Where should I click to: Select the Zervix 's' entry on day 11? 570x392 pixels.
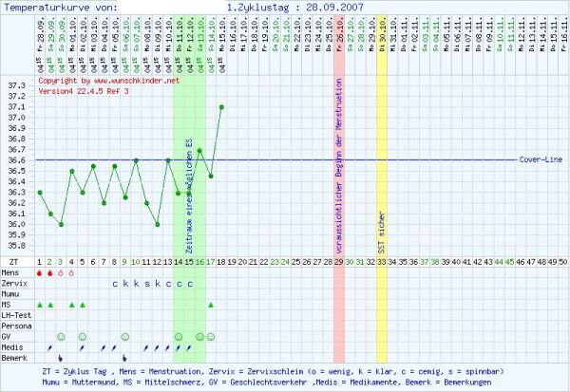point(147,283)
